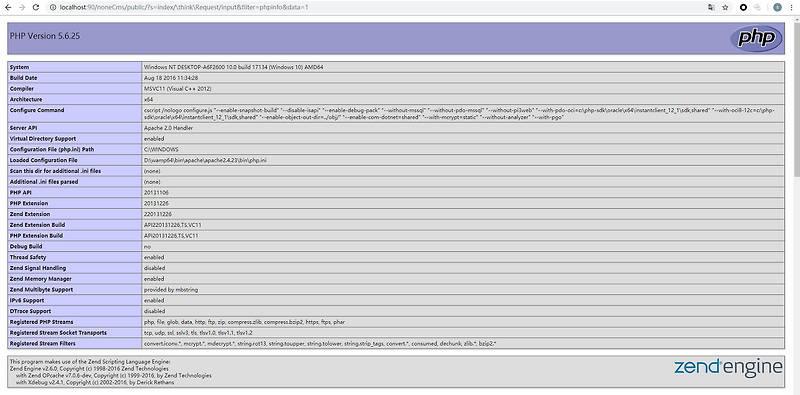
Task: View site information icon in address bar
Action: 53,7
